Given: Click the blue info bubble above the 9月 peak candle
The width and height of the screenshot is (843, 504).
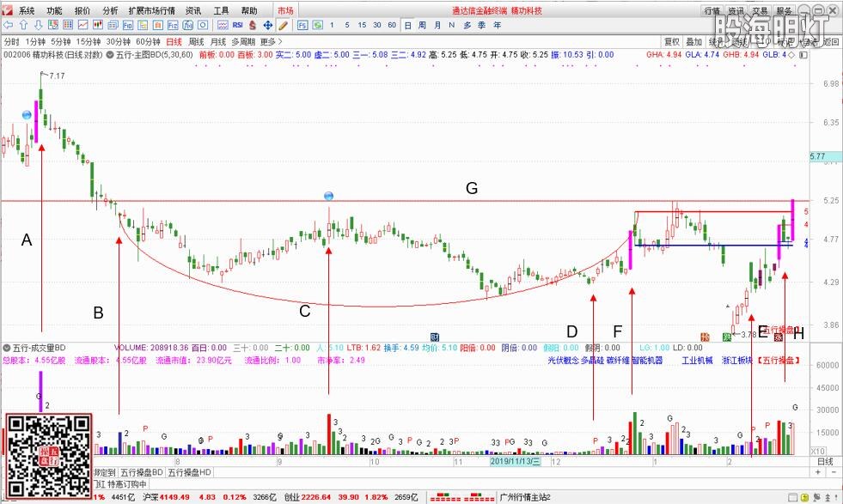Looking at the screenshot, I should click(328, 196).
